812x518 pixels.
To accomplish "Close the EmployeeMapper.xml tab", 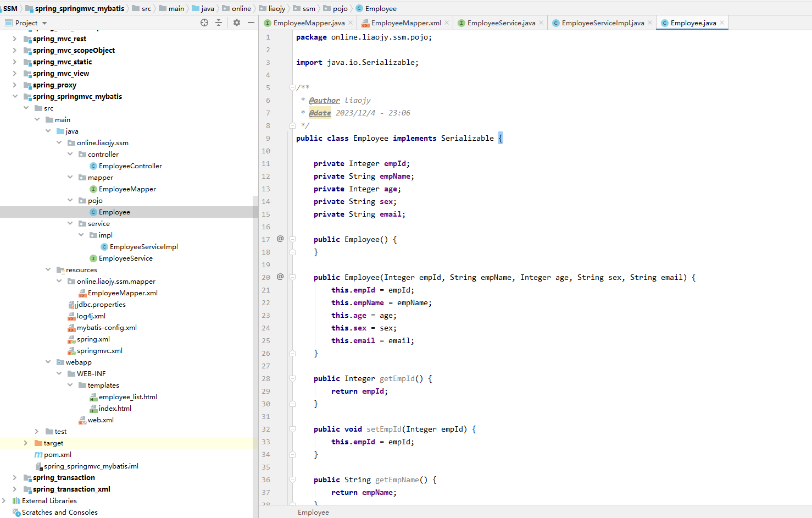I will pos(447,23).
